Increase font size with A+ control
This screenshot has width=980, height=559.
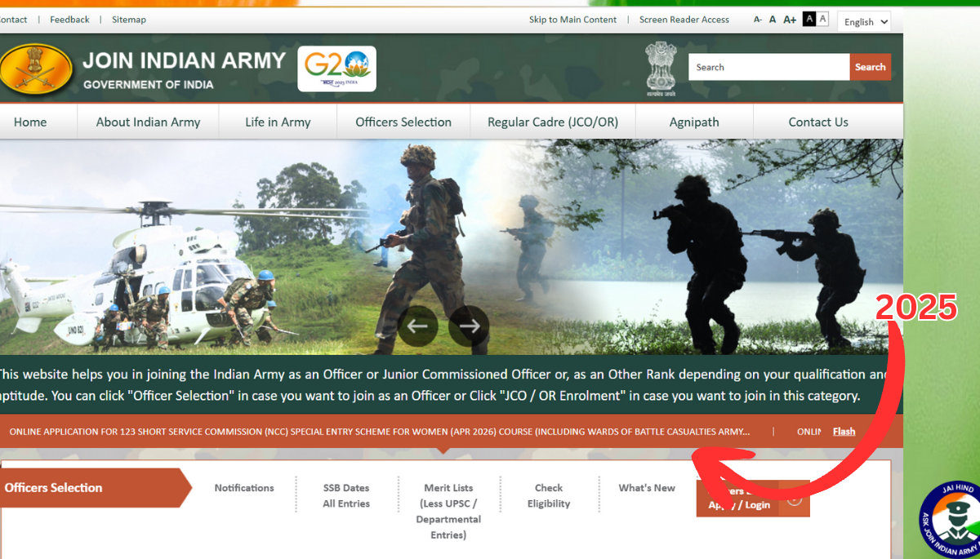point(790,20)
